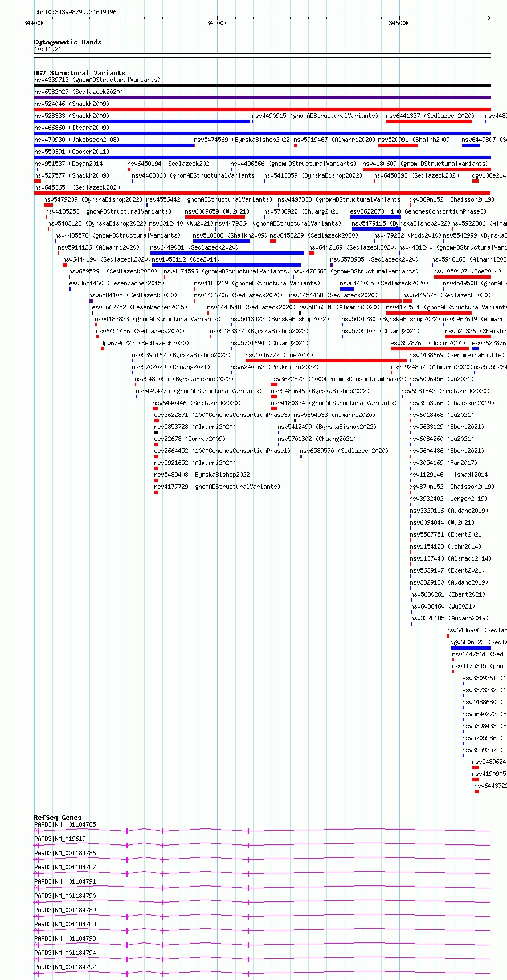Image resolution: width=507 pixels, height=980 pixels.
Task: Open variant nsv6009659 (Wu2021) label
Action: coord(217,211)
